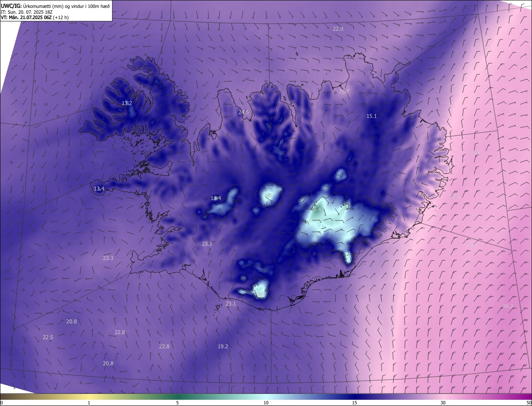The width and height of the screenshot is (532, 406).
Task: Click the 1 tick on the color scale
Action: pyautogui.click(x=89, y=403)
